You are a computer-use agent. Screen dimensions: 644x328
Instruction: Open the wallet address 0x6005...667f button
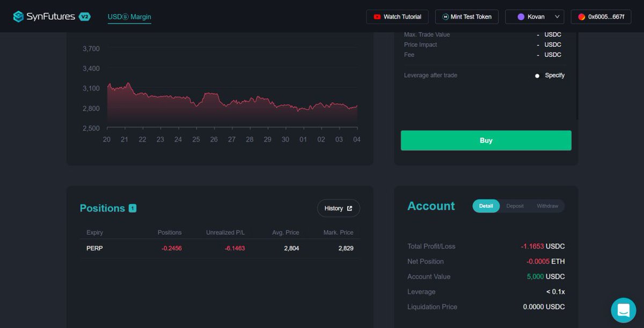[601, 17]
